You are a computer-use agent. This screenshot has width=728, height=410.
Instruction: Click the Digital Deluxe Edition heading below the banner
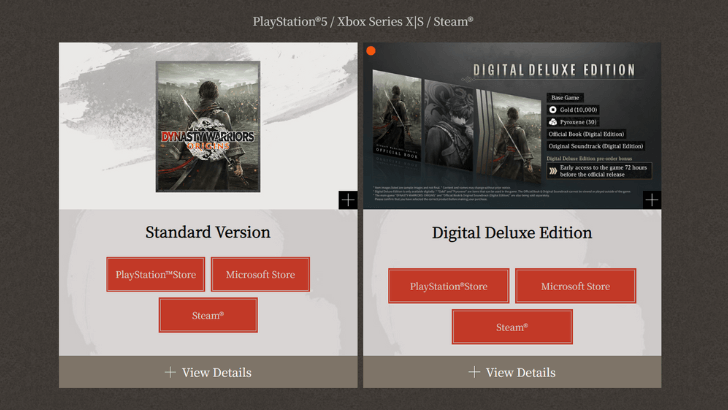tap(512, 233)
